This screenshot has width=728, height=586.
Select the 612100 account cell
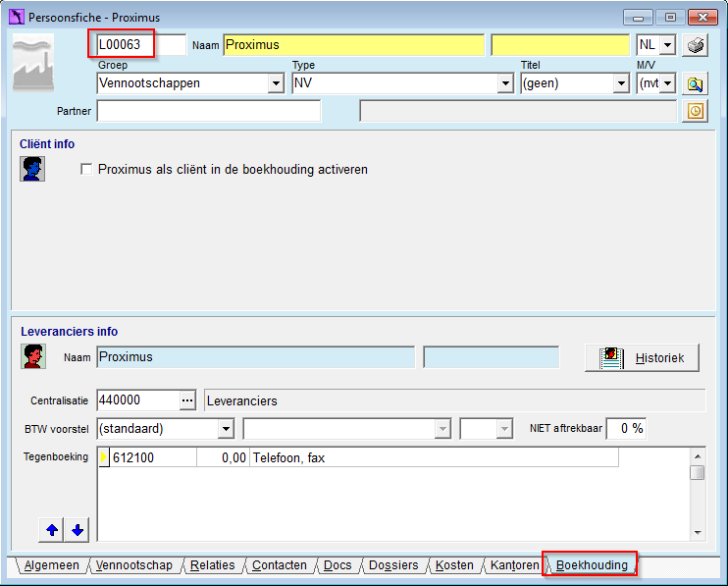tap(153, 457)
